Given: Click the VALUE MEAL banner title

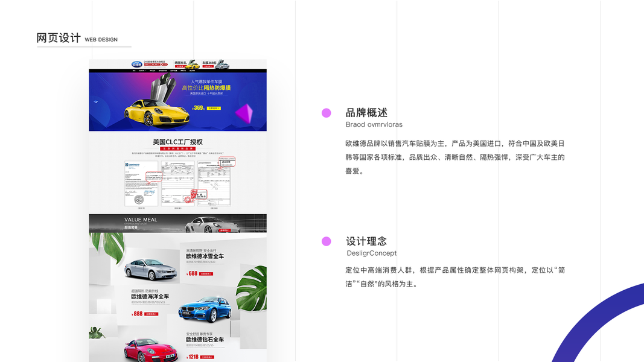Looking at the screenshot, I should 141,220.
